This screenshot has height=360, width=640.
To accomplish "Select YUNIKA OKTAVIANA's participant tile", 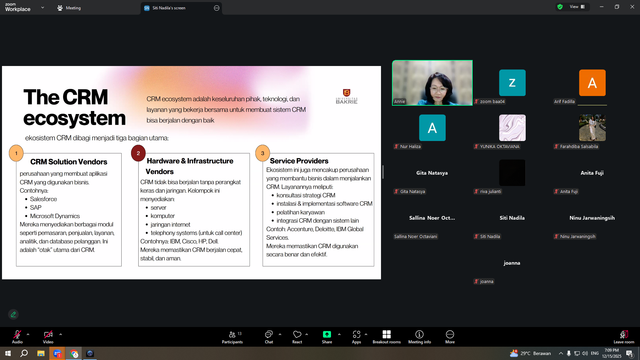I will 512,128.
